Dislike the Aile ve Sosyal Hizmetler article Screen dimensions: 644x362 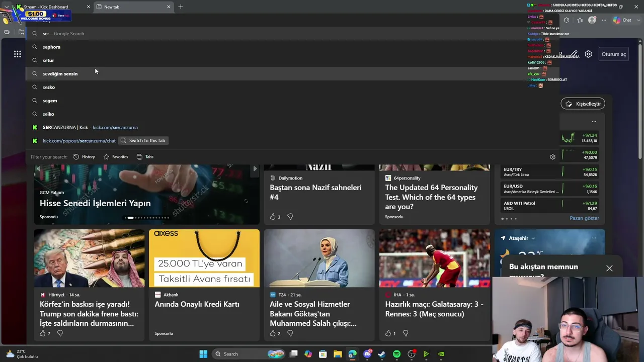[x=290, y=333]
